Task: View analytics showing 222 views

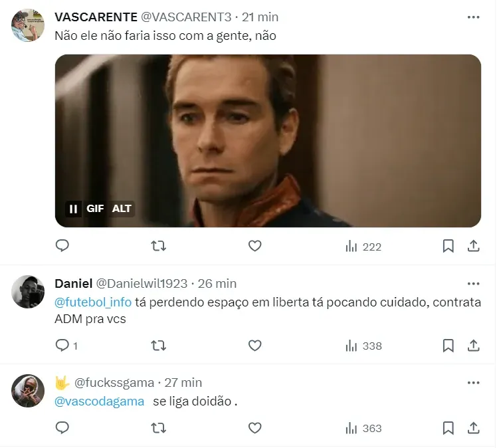Action: click(363, 247)
